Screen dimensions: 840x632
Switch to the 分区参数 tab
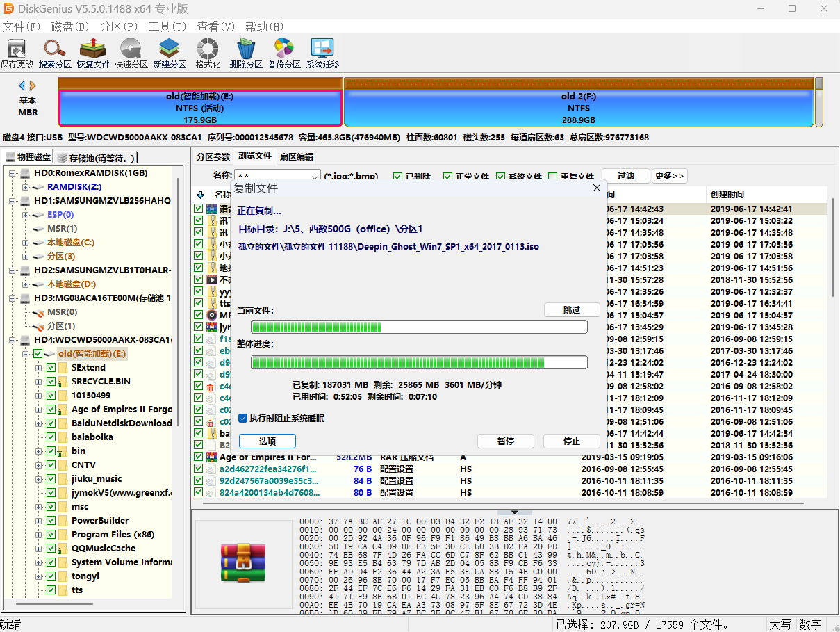[x=213, y=156]
